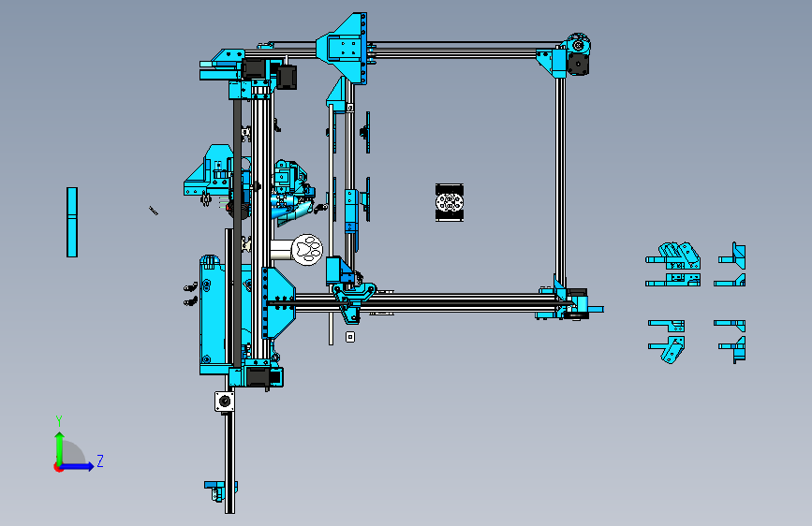
Task: Select the black stepper motor at the frame's top-right corner
Action: [x=578, y=65]
